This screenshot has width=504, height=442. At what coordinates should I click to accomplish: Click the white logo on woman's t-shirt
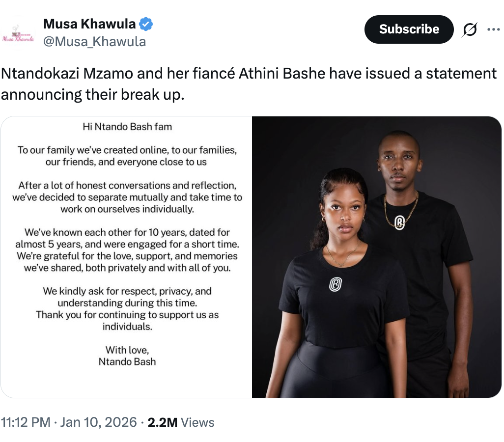coord(336,284)
